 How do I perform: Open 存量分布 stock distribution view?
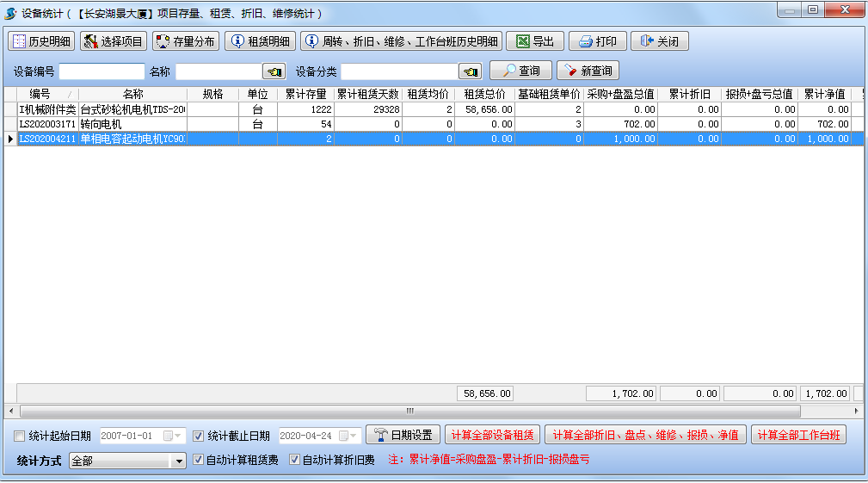point(186,41)
